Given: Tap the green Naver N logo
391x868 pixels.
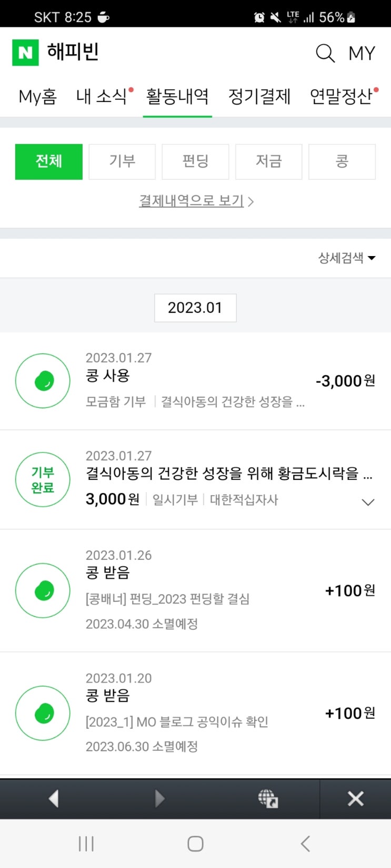Looking at the screenshot, I should coord(25,53).
